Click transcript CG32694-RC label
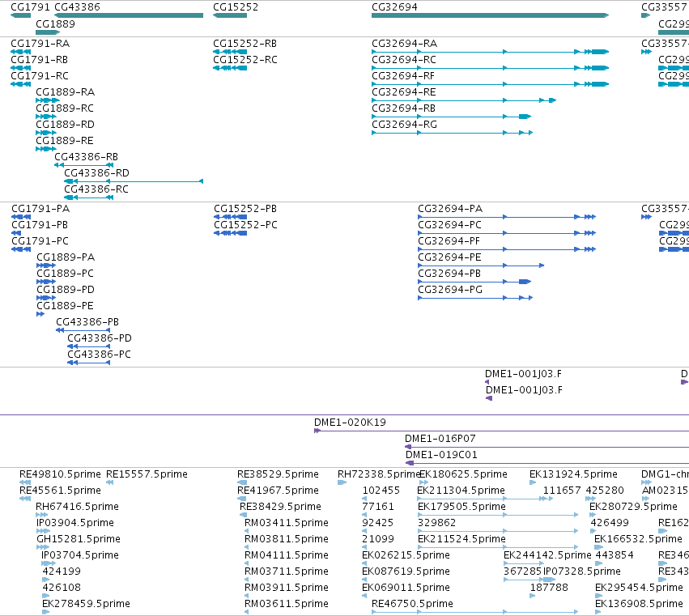This screenshot has height=616, width=689. pos(404,60)
